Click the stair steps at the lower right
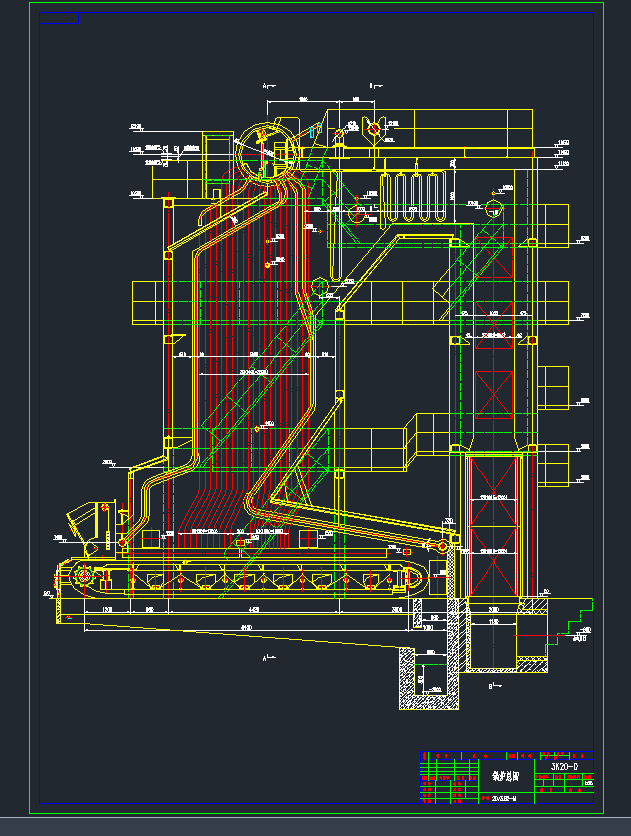This screenshot has height=836, width=631. 572,622
